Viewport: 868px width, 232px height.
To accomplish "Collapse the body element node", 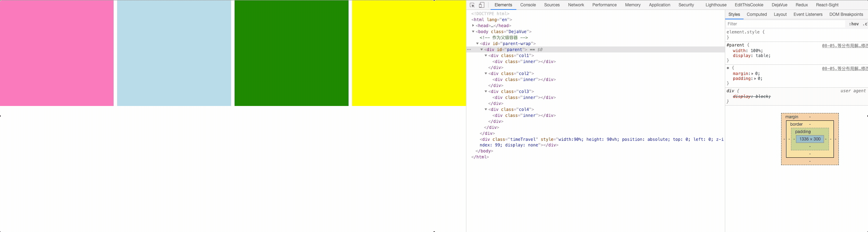I will click(473, 32).
